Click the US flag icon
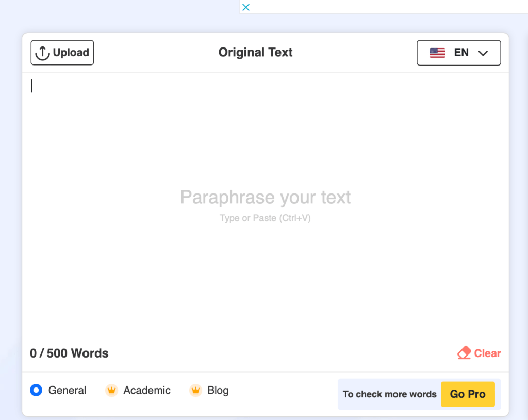 [x=437, y=53]
